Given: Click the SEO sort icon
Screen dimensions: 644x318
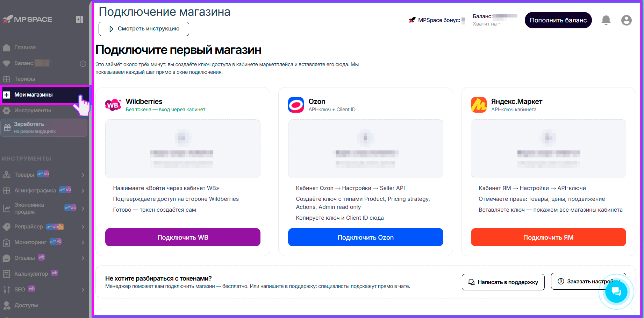Looking at the screenshot, I should pyautogui.click(x=6, y=290).
